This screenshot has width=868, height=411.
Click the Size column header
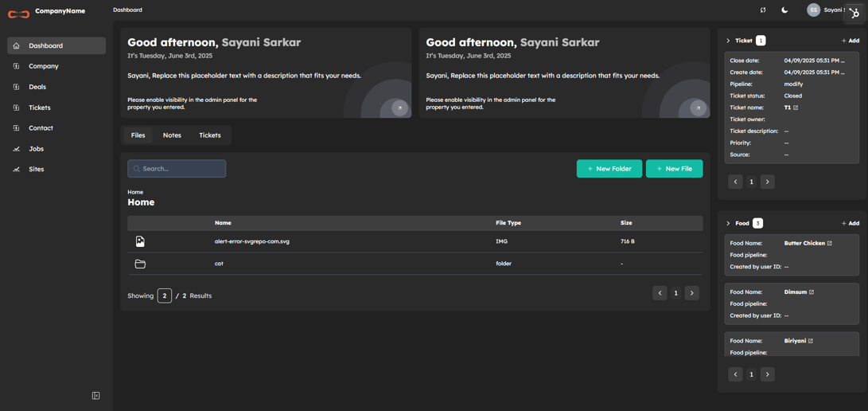[x=626, y=223]
